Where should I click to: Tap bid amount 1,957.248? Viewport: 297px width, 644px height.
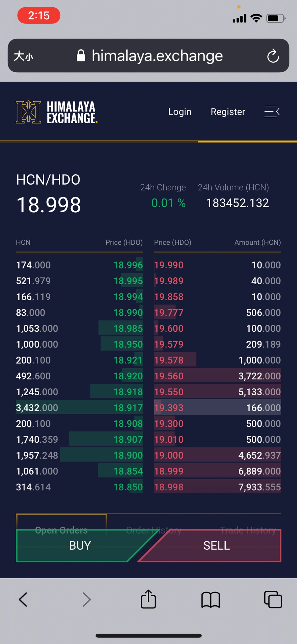pyautogui.click(x=37, y=455)
